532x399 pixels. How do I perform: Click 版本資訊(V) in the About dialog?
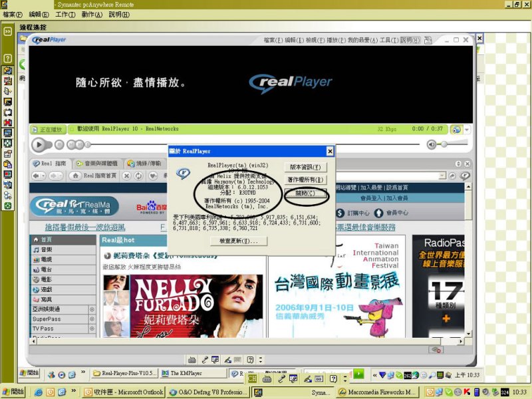pyautogui.click(x=305, y=167)
